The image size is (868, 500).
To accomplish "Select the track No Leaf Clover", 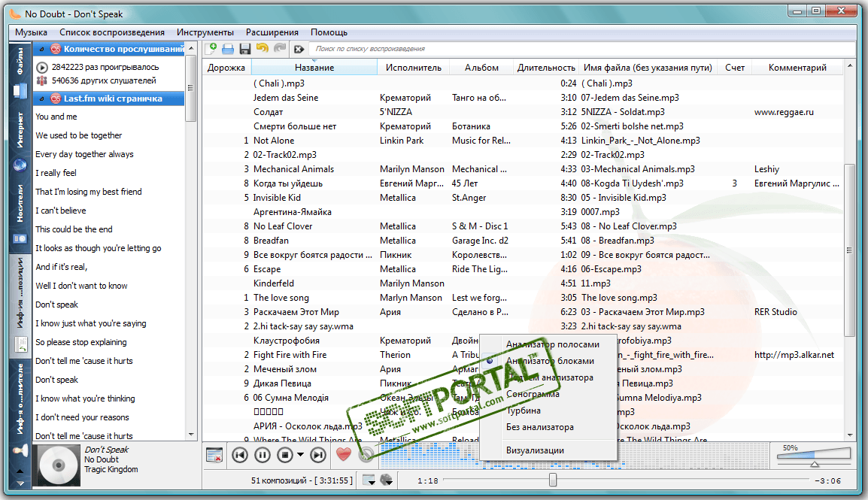I will [283, 226].
